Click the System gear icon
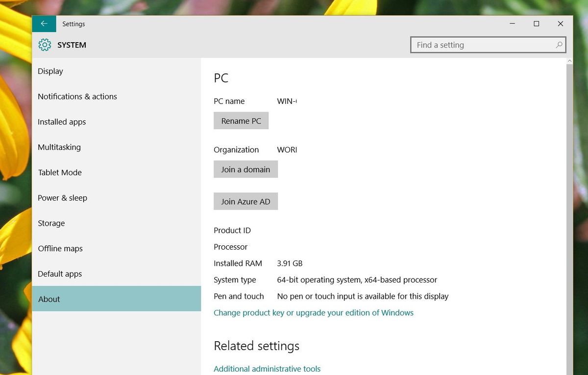The image size is (588, 375). pyautogui.click(x=45, y=45)
